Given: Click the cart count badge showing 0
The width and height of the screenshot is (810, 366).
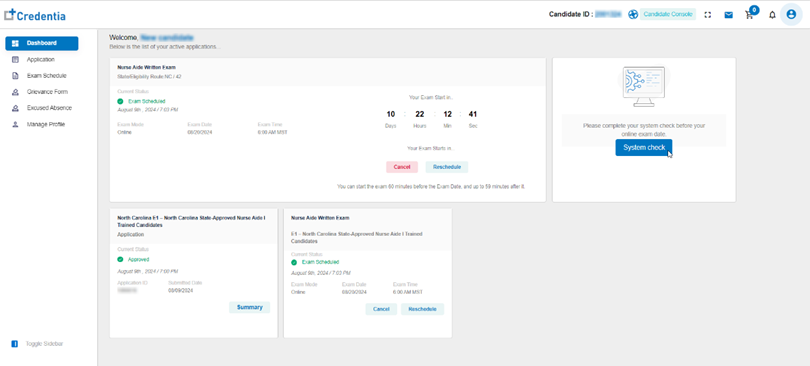Looking at the screenshot, I should tap(754, 10).
